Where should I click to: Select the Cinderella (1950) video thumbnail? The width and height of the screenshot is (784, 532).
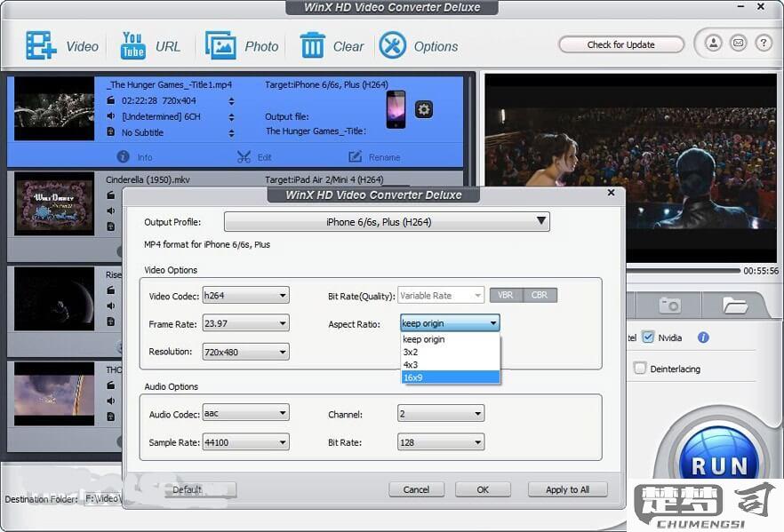[54, 203]
